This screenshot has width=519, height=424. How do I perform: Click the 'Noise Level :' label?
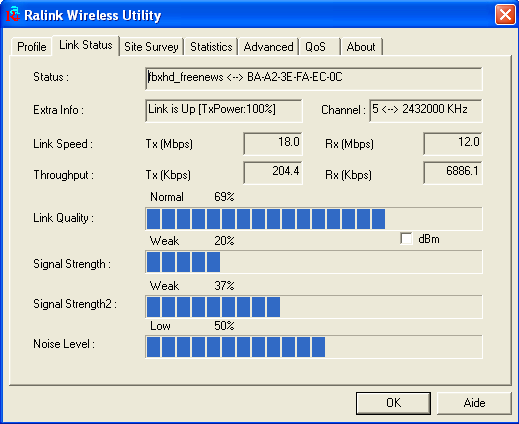click(x=64, y=344)
